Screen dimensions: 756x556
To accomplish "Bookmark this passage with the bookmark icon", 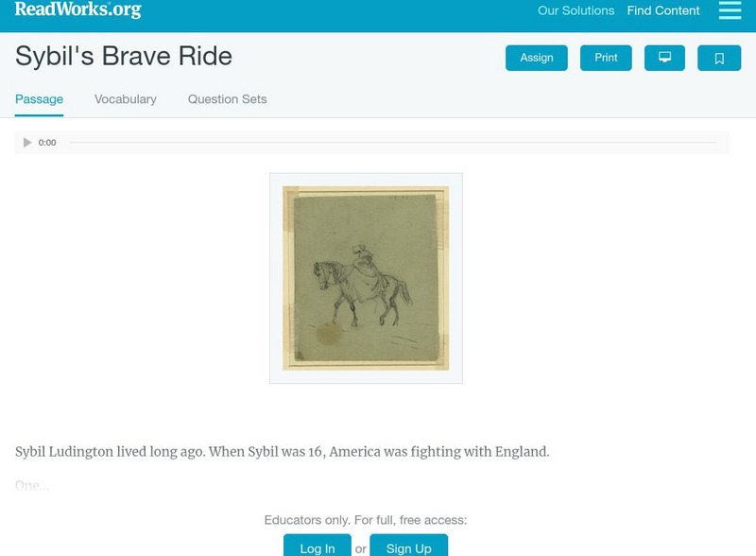I will point(719,58).
